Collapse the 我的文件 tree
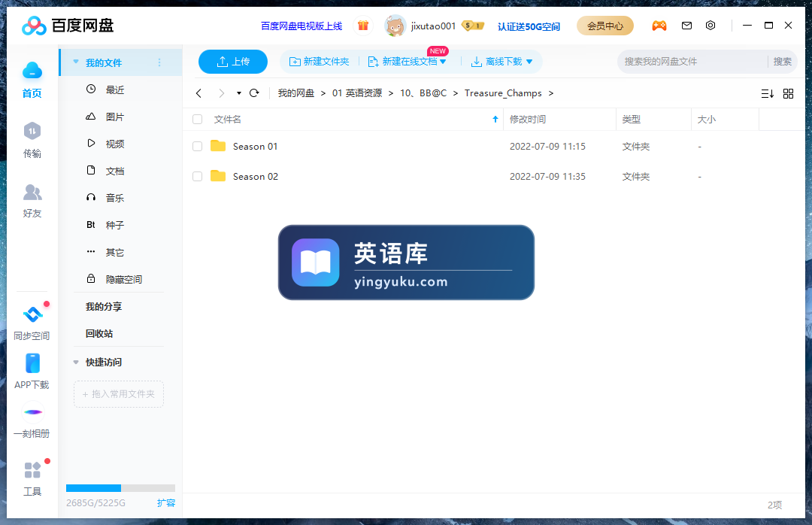The width and height of the screenshot is (812, 525). point(76,62)
